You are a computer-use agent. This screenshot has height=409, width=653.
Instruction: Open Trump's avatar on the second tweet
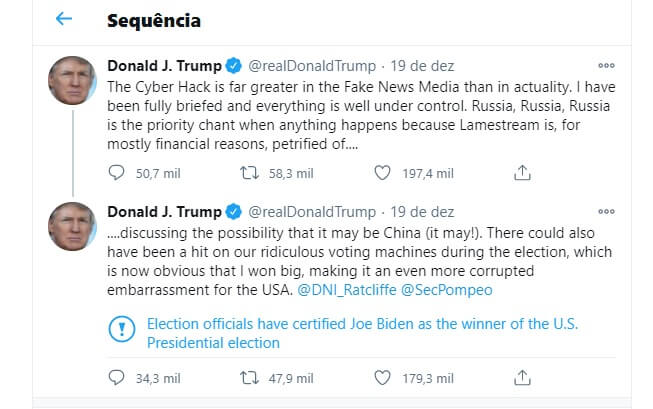(72, 226)
